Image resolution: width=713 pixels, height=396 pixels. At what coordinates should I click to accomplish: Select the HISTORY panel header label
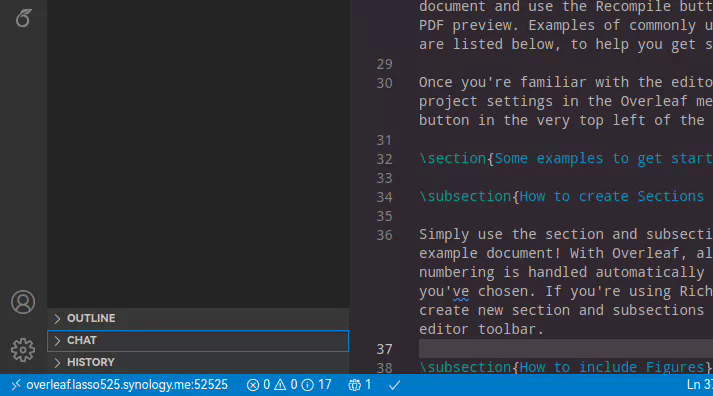(91, 362)
